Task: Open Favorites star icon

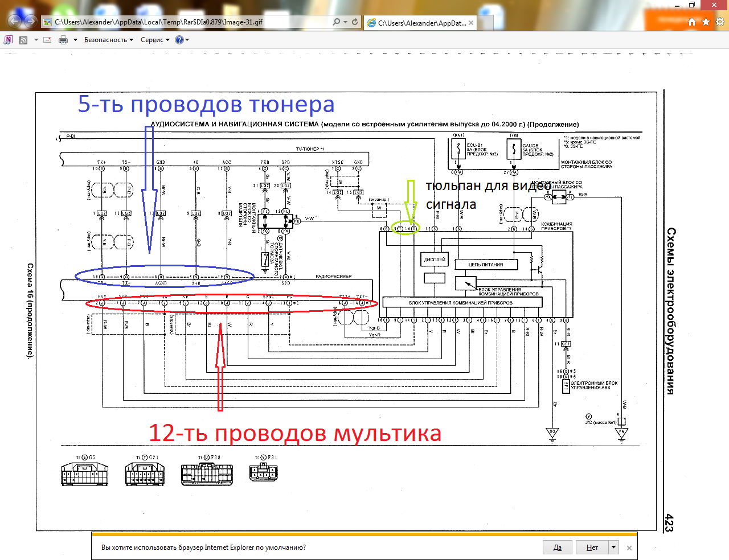Action: pos(706,22)
